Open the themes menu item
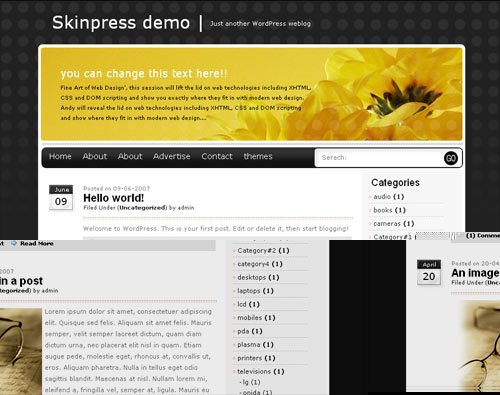 (258, 156)
